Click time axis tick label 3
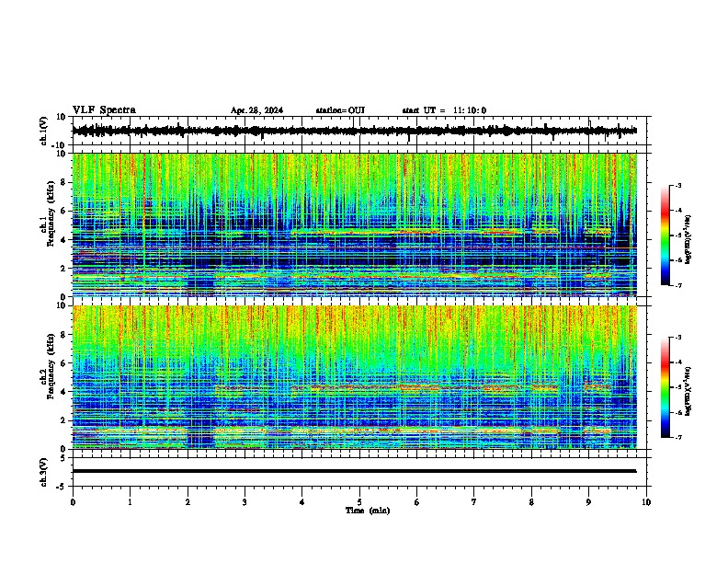This screenshot has height=563, width=728. (x=245, y=502)
